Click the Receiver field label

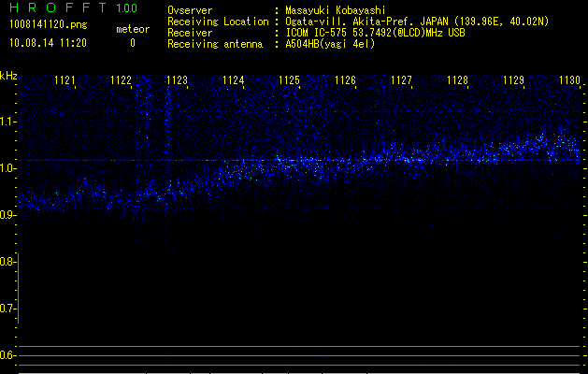pyautogui.click(x=190, y=33)
